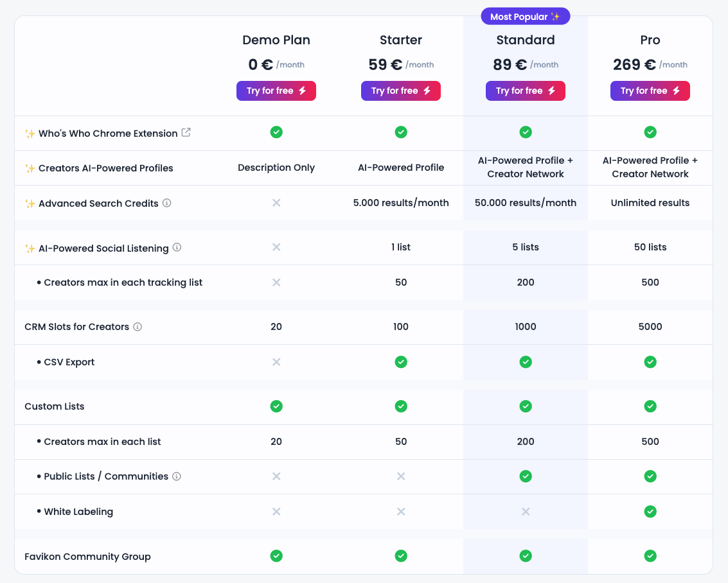Click the Most Popular badge
Screen dimensions: 728x583
tap(525, 17)
